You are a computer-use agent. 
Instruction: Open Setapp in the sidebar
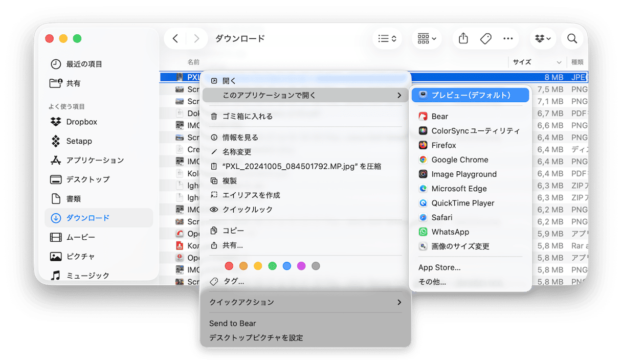99,141
